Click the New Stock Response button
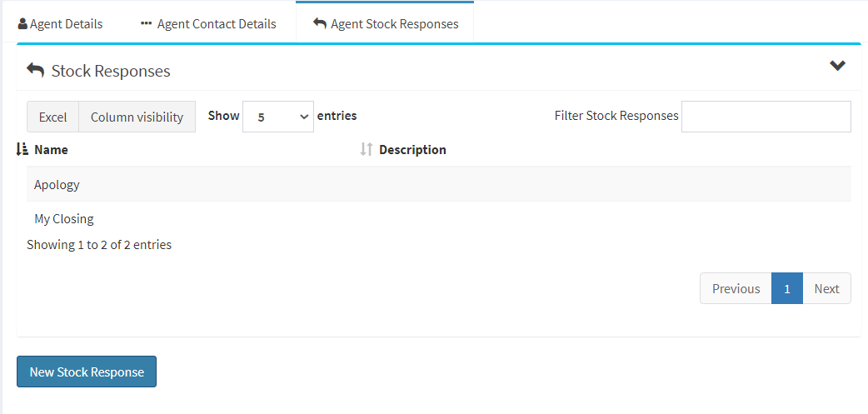 (87, 372)
